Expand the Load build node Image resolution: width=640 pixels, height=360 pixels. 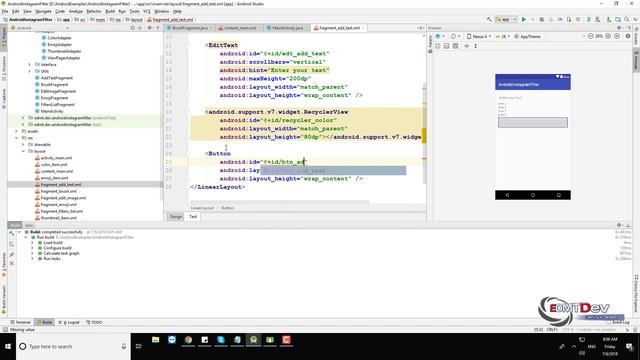[32, 242]
